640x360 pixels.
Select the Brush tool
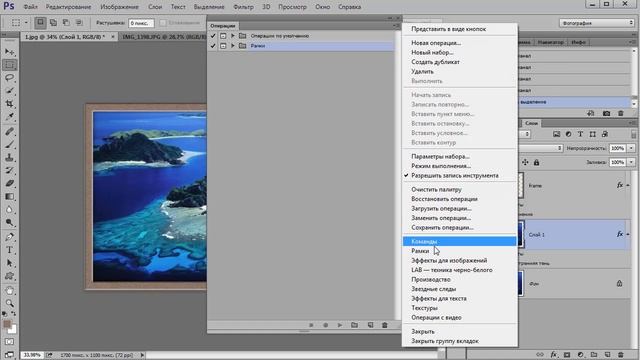9,144
